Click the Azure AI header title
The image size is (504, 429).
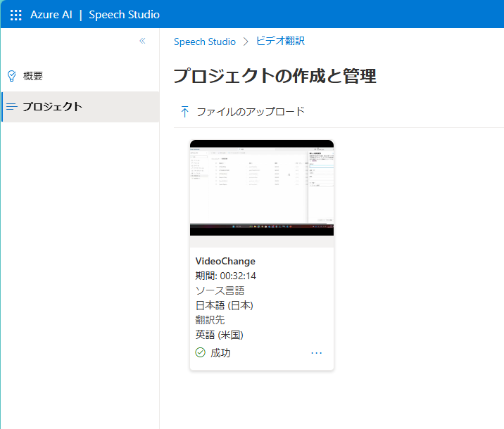coord(51,15)
